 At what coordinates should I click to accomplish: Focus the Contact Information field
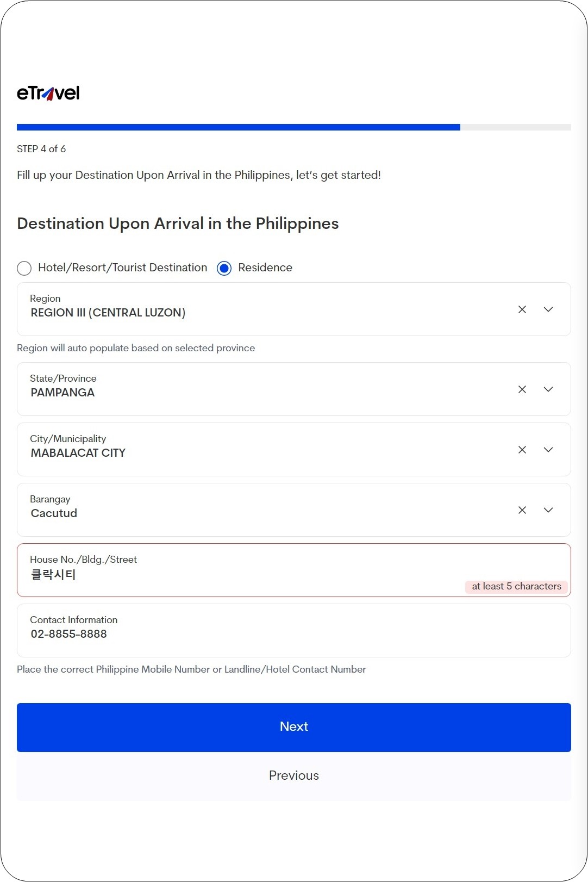tap(294, 630)
